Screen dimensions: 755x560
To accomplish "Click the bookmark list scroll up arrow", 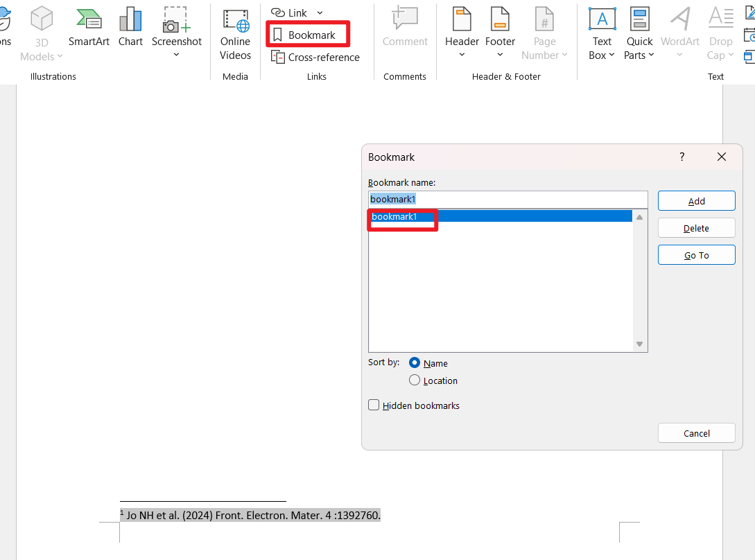I will [639, 217].
